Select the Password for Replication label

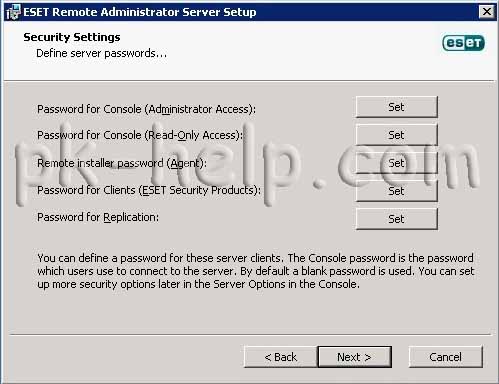click(x=98, y=217)
